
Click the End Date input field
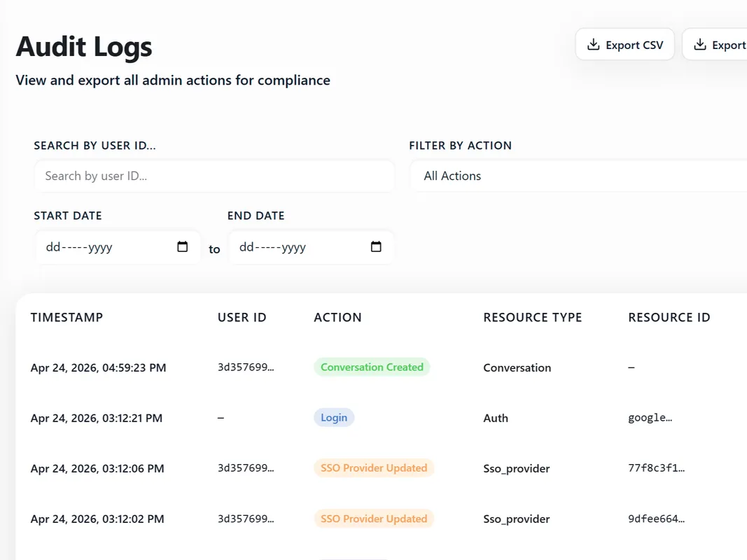point(312,247)
